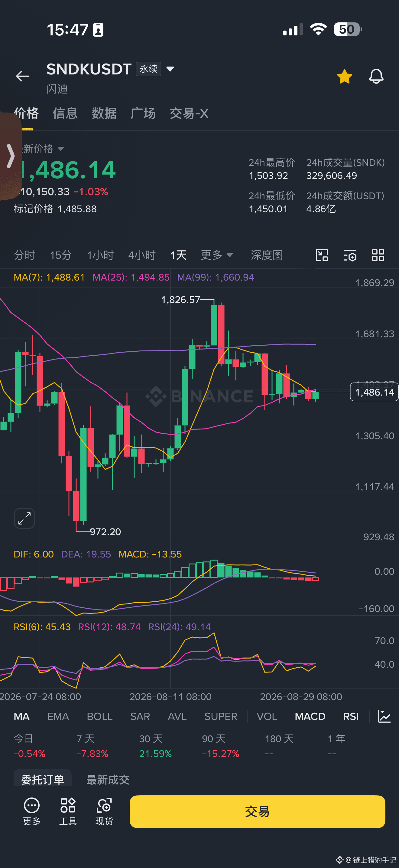Click the 972.20 low price marker
Viewport: 399px width, 868px height.
click(x=105, y=532)
